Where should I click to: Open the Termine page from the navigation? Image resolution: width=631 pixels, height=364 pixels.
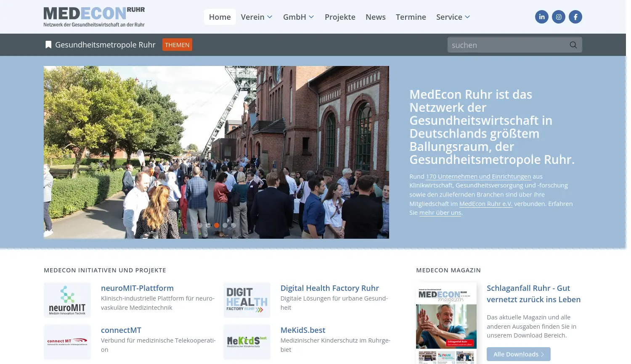[411, 17]
